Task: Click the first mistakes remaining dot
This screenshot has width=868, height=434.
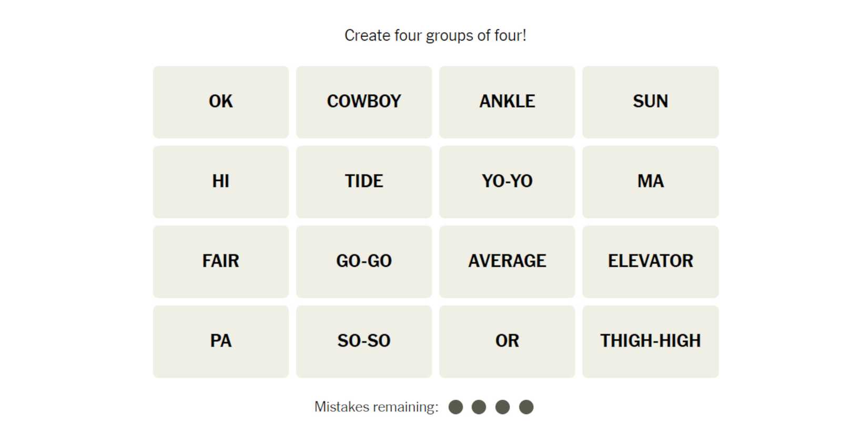Action: tap(456, 407)
